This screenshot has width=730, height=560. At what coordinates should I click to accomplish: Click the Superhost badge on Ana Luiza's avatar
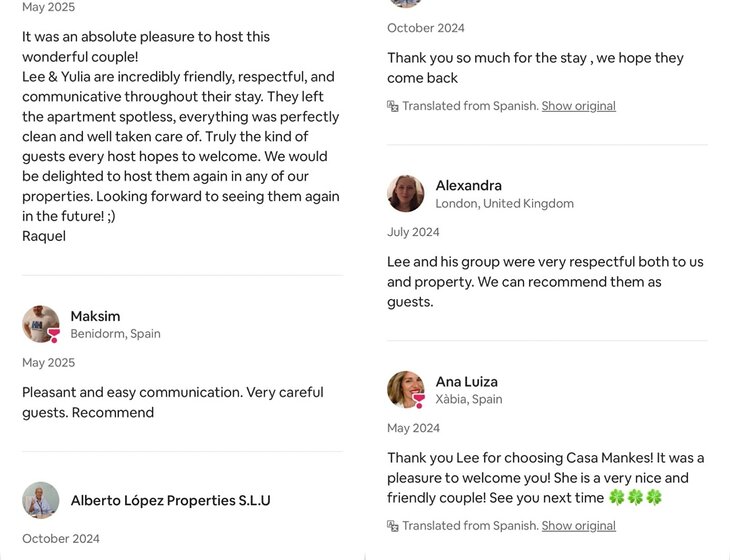click(419, 401)
